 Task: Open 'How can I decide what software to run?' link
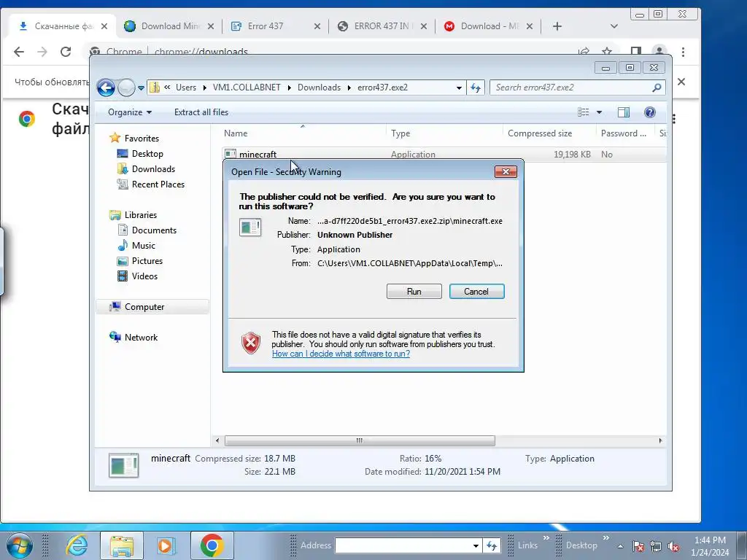[341, 354]
